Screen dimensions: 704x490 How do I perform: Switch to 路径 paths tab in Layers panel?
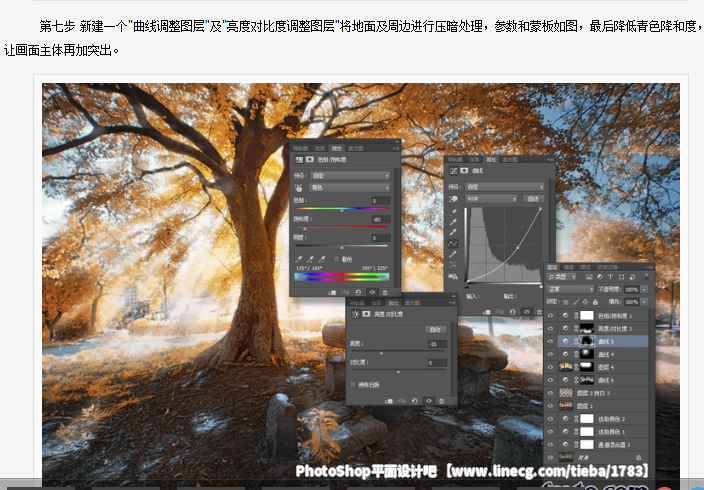(x=585, y=267)
